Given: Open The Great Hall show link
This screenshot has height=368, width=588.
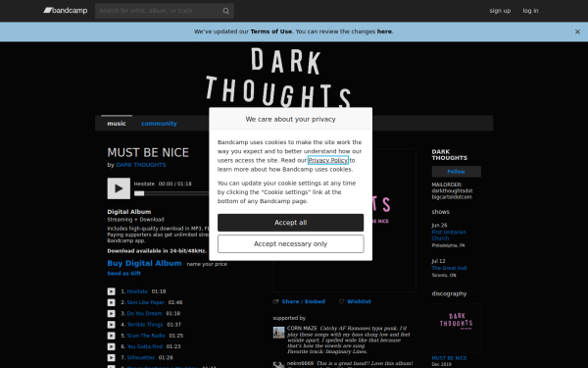Looking at the screenshot, I should (449, 268).
